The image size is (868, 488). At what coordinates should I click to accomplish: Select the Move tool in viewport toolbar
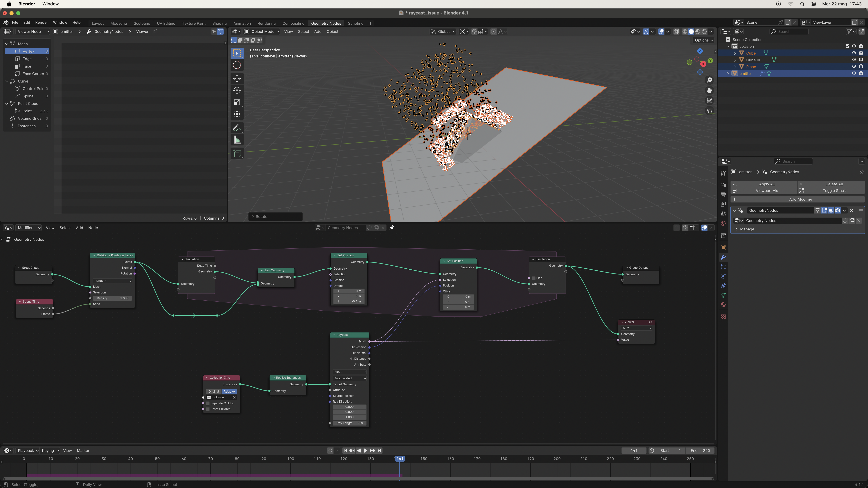pyautogui.click(x=237, y=78)
